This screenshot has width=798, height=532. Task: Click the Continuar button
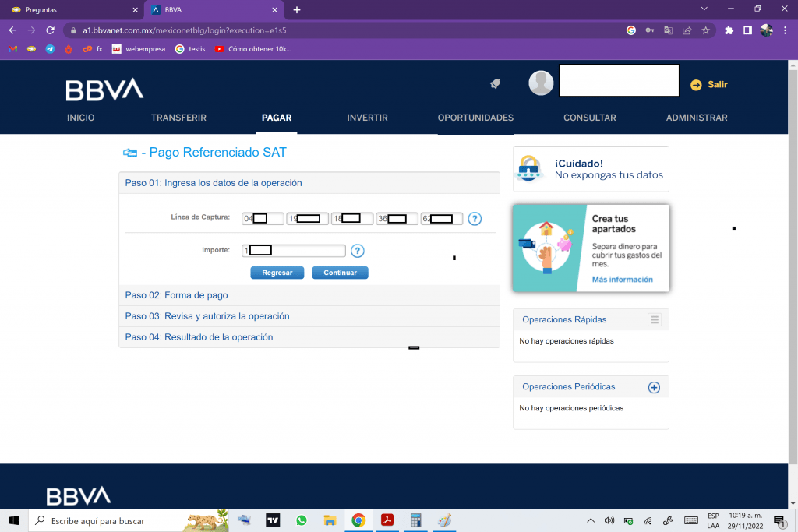point(340,273)
